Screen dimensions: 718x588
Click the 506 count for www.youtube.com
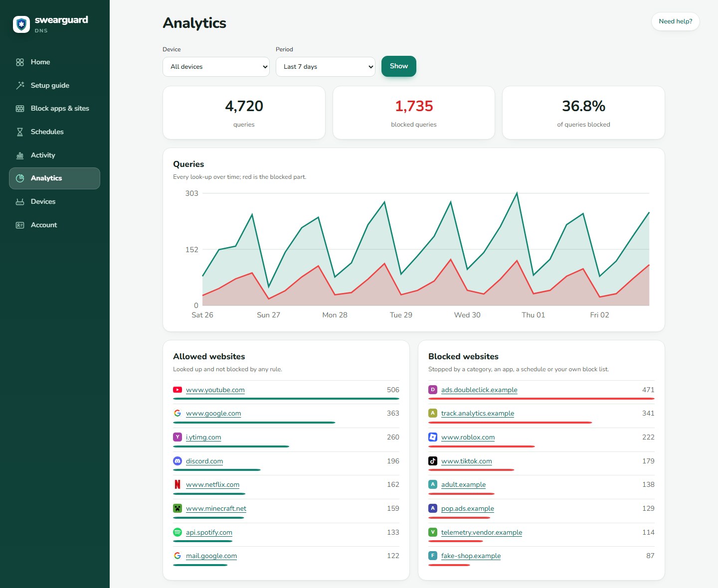(393, 390)
